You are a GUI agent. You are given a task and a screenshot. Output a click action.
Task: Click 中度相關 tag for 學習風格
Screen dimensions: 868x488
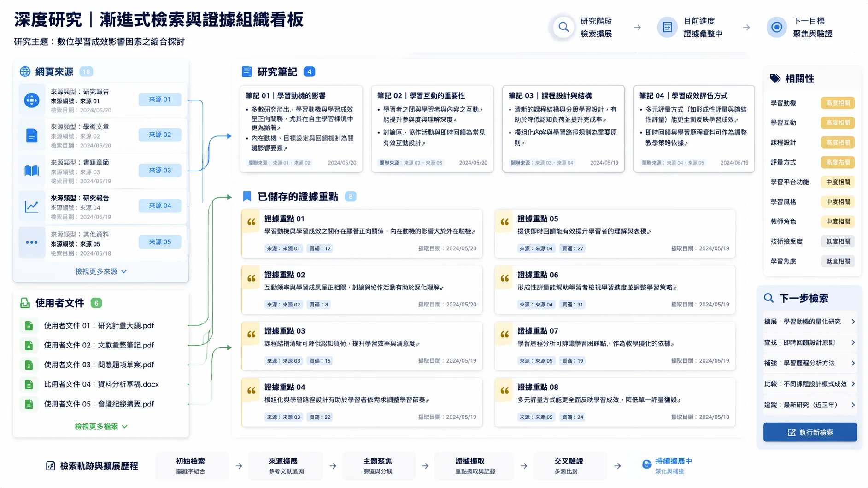coord(838,202)
